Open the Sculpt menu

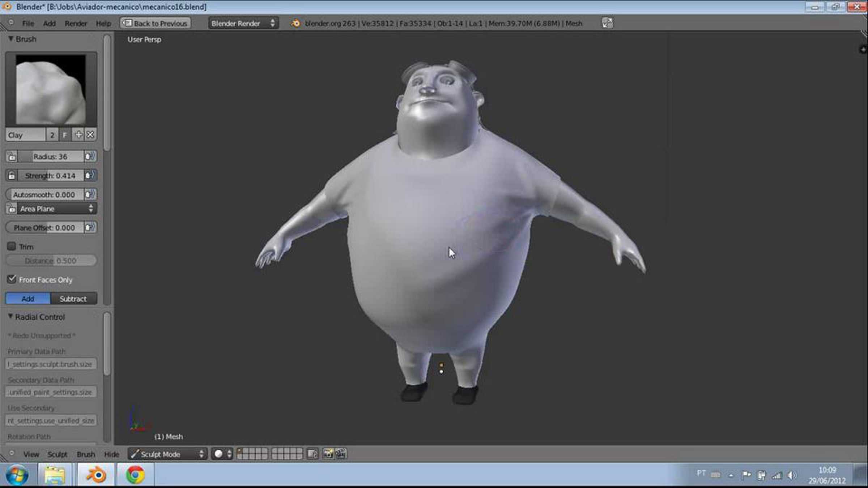point(58,454)
